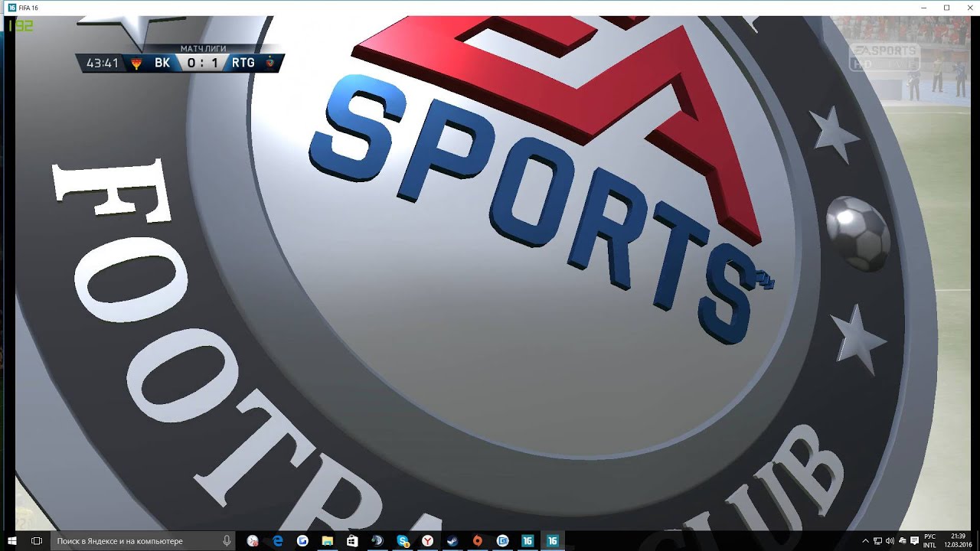
Task: Open the Windows Store taskbar icon
Action: coord(352,540)
